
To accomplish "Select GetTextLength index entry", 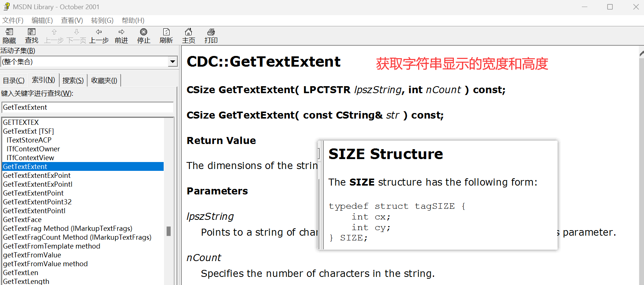I will point(26,281).
